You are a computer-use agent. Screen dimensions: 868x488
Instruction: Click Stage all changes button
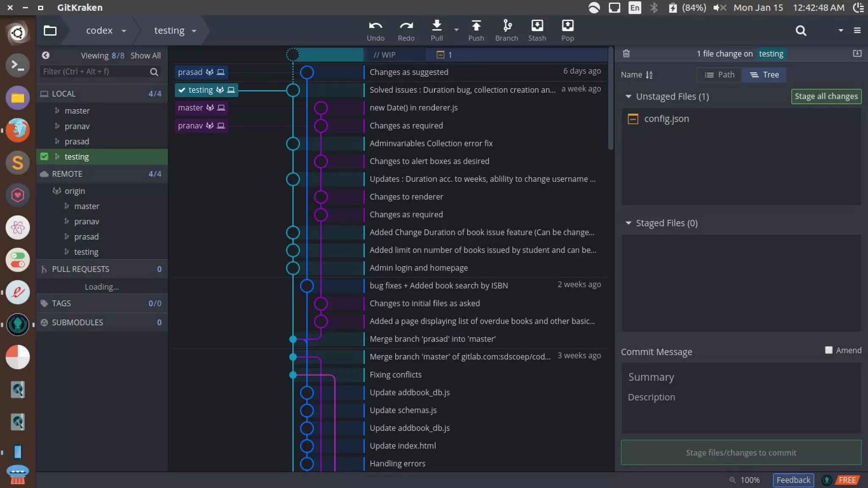826,96
